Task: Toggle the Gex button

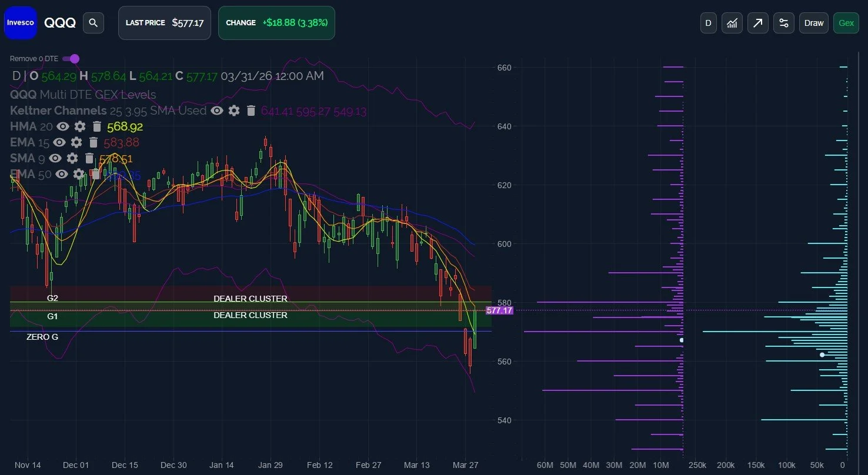Action: click(846, 23)
